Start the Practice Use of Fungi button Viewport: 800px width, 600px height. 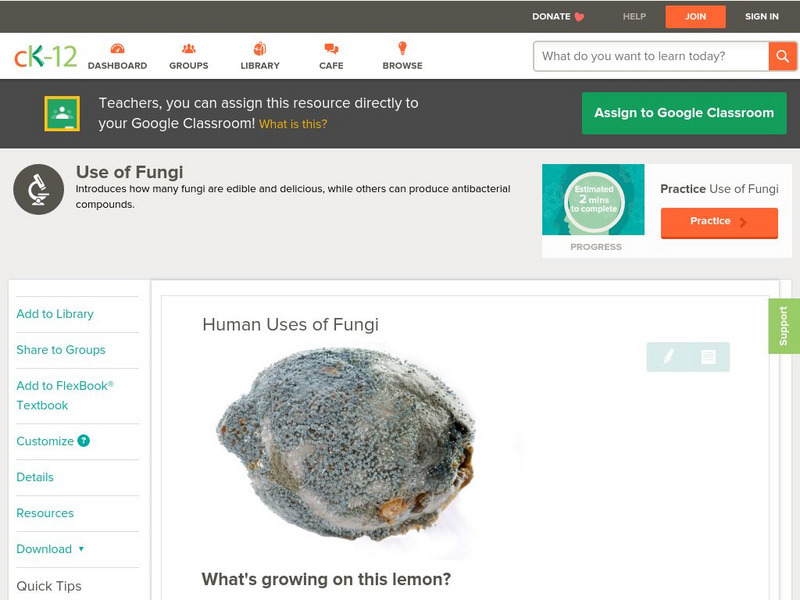719,222
